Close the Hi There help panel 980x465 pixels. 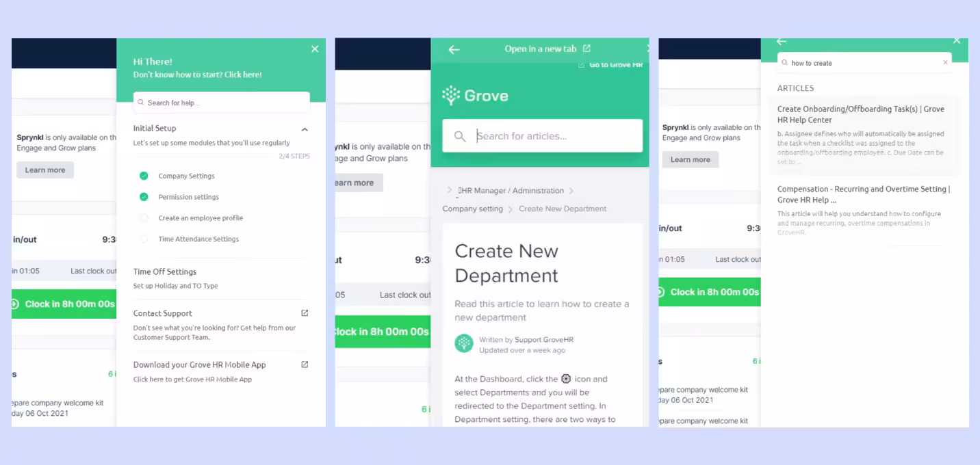(315, 49)
